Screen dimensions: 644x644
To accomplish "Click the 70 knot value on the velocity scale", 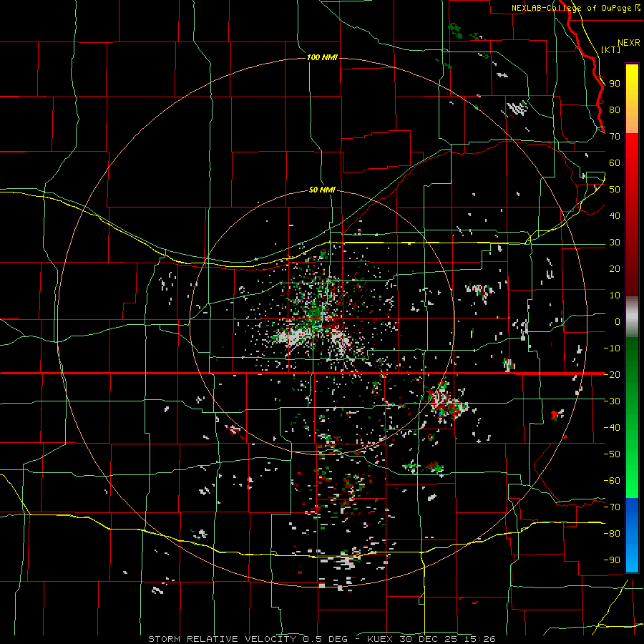I will (615, 137).
